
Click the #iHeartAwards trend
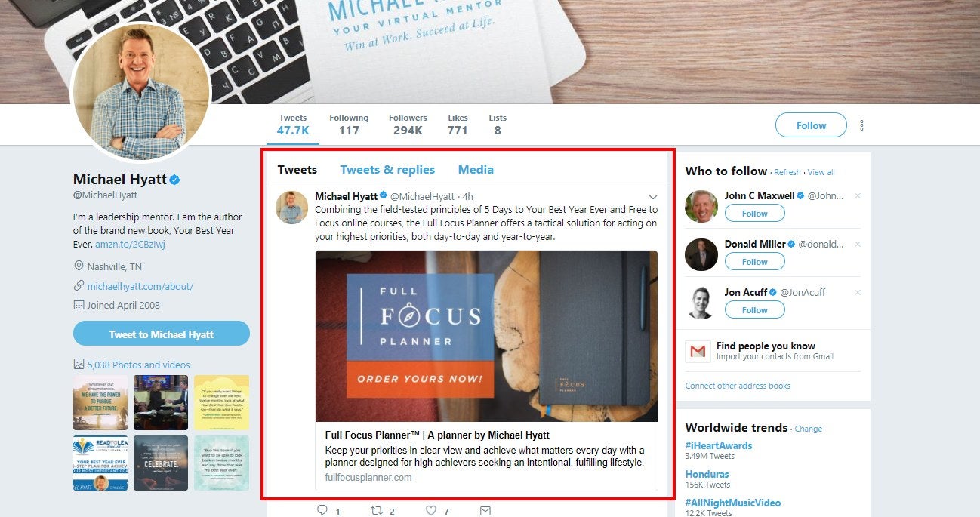718,445
